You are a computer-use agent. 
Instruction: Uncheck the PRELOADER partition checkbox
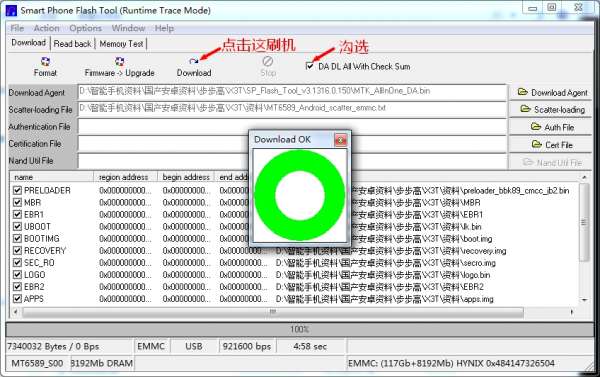17,190
